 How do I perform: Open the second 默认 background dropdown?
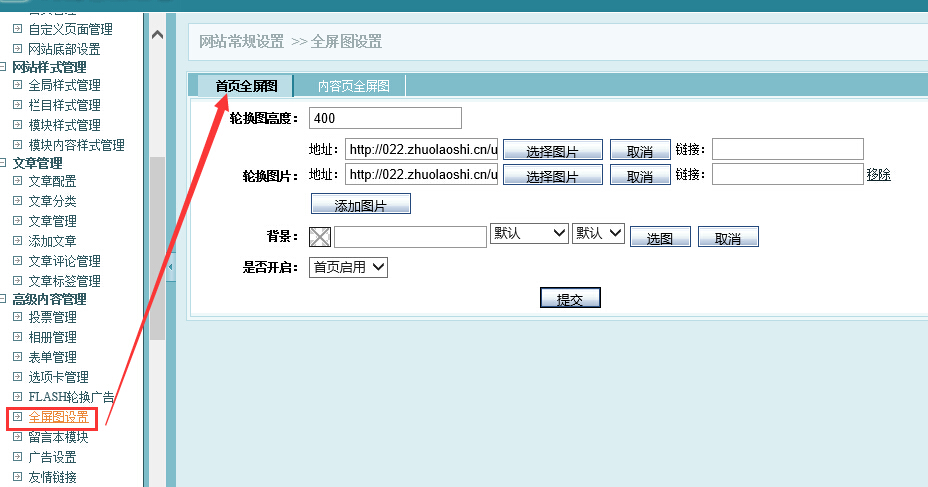[598, 233]
